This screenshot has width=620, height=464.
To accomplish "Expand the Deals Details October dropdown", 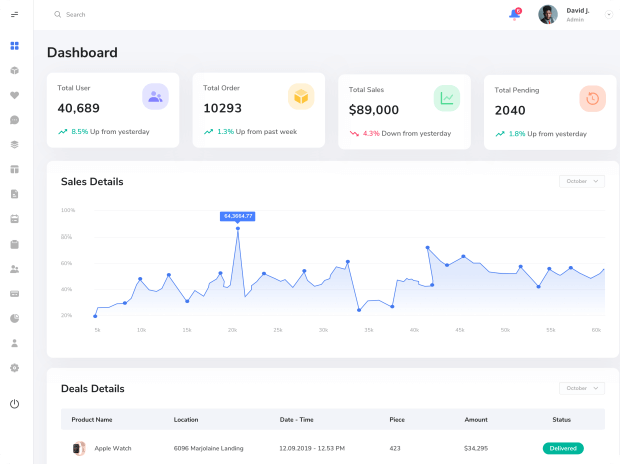I will [582, 388].
